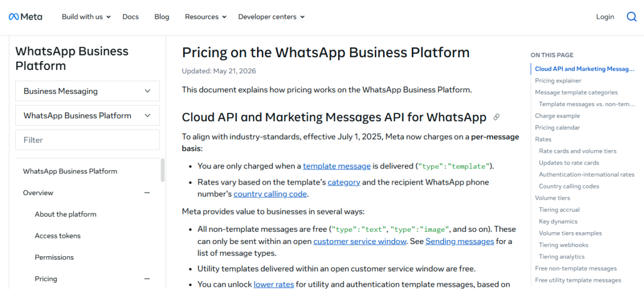The image size is (644, 289).
Task: Open the customer service window link
Action: pos(360,241)
